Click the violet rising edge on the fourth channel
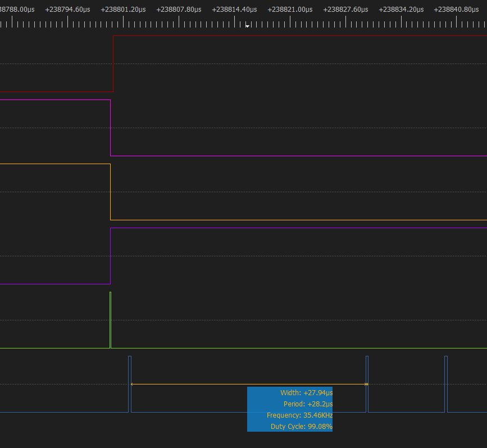The height and width of the screenshot is (448, 487). click(x=110, y=256)
